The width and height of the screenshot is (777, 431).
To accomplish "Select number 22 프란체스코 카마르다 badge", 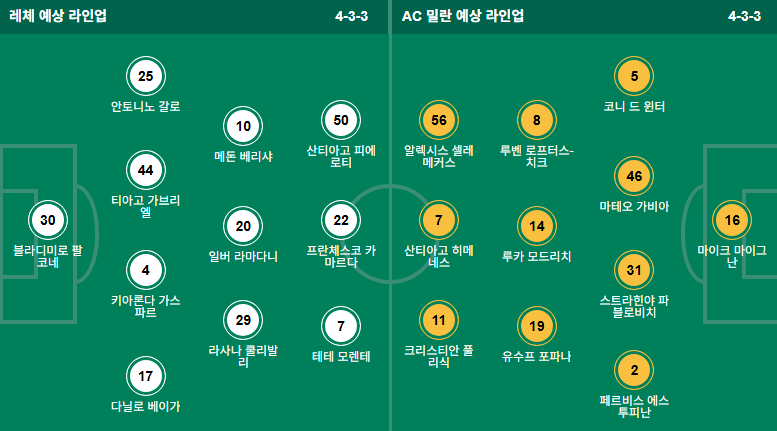I will click(341, 220).
